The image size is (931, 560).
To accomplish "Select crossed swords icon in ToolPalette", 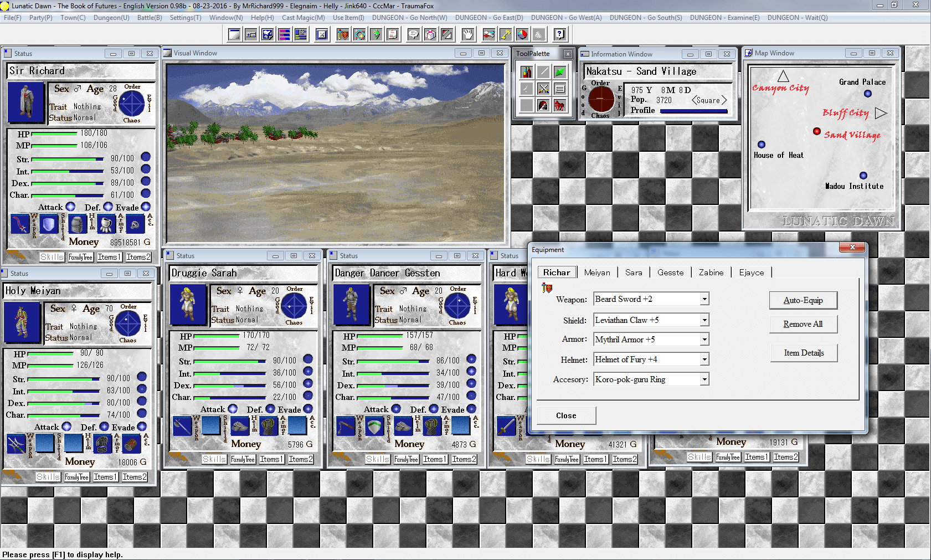I will [543, 89].
